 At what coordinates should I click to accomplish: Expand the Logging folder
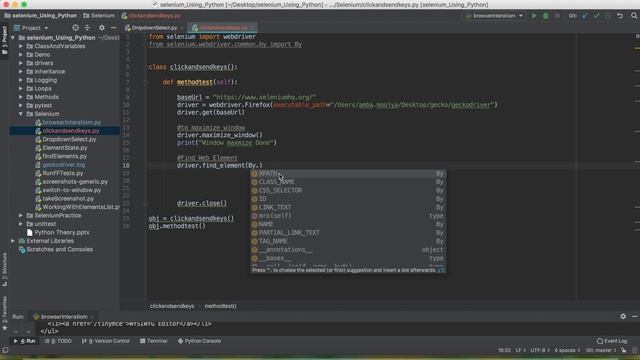tap(21, 80)
